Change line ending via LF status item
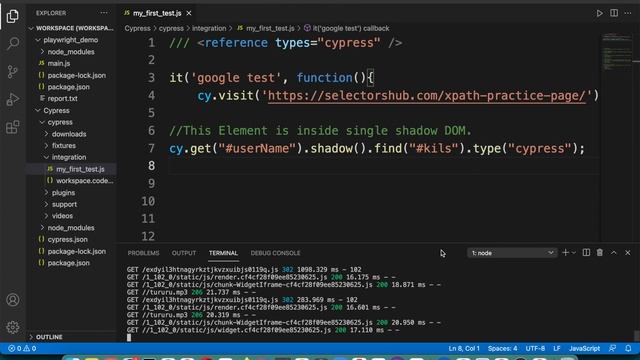The height and width of the screenshot is (360, 640). [557, 348]
